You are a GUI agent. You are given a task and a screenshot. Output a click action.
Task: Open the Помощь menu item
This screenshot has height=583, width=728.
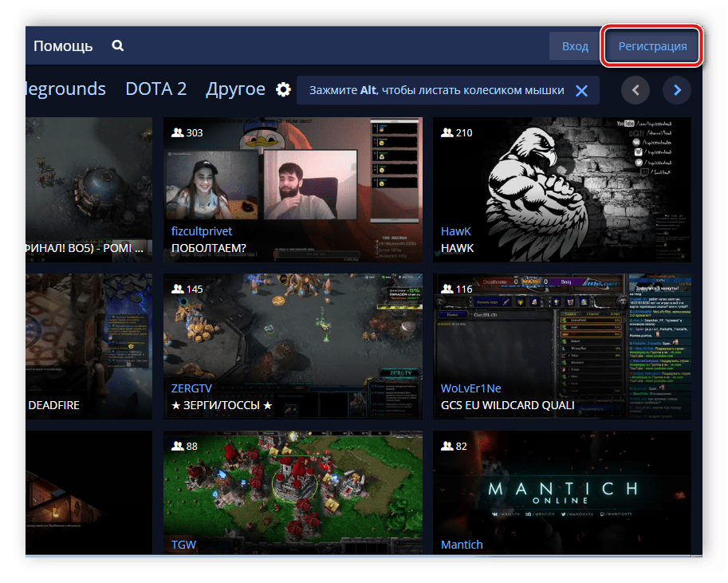[63, 46]
